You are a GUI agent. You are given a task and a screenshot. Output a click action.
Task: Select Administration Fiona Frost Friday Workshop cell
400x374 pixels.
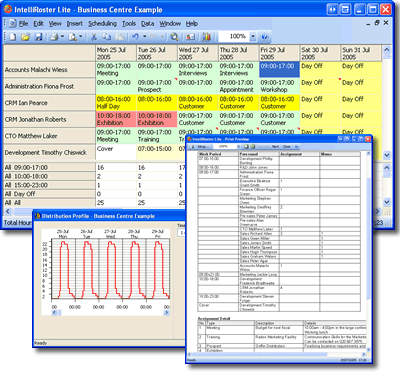(x=279, y=86)
